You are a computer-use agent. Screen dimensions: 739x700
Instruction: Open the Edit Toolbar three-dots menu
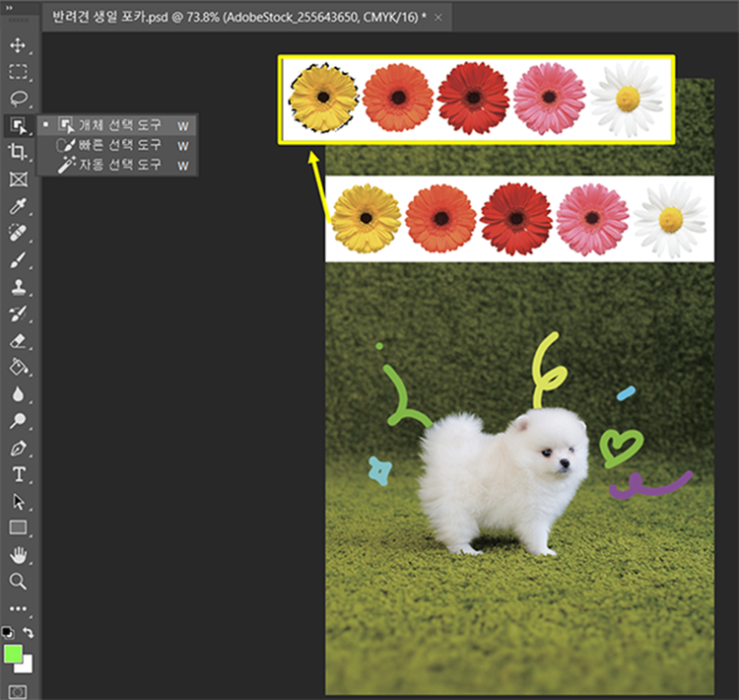[18, 608]
